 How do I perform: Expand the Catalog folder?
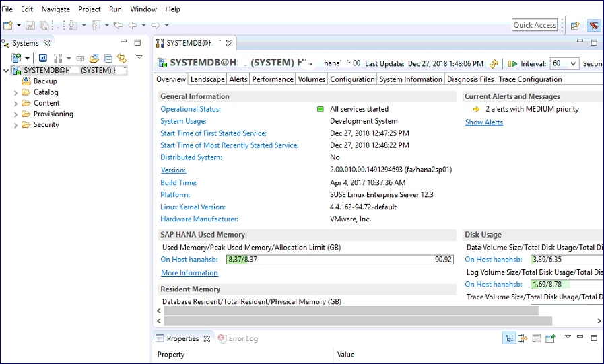(15, 93)
